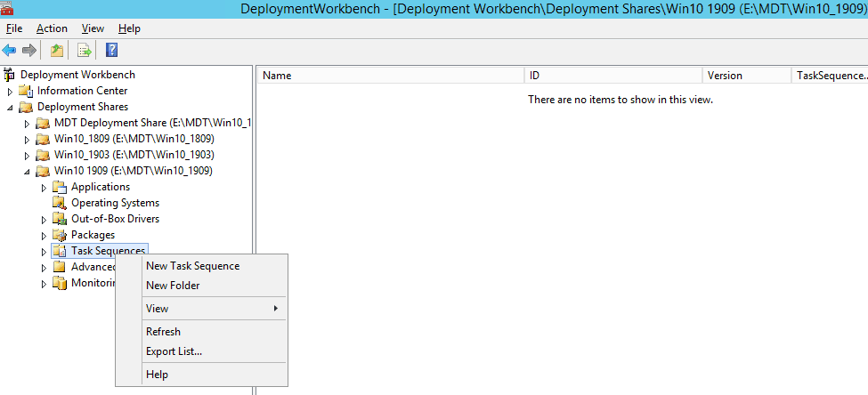Select Win10 1909 (E:\MDT\Win10_1909) label

point(133,171)
